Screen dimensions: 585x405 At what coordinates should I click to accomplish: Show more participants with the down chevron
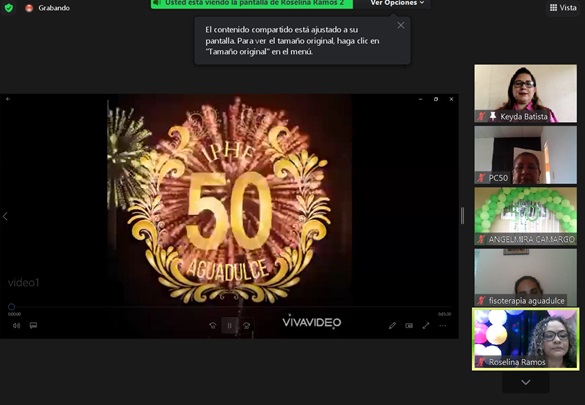[x=525, y=382]
